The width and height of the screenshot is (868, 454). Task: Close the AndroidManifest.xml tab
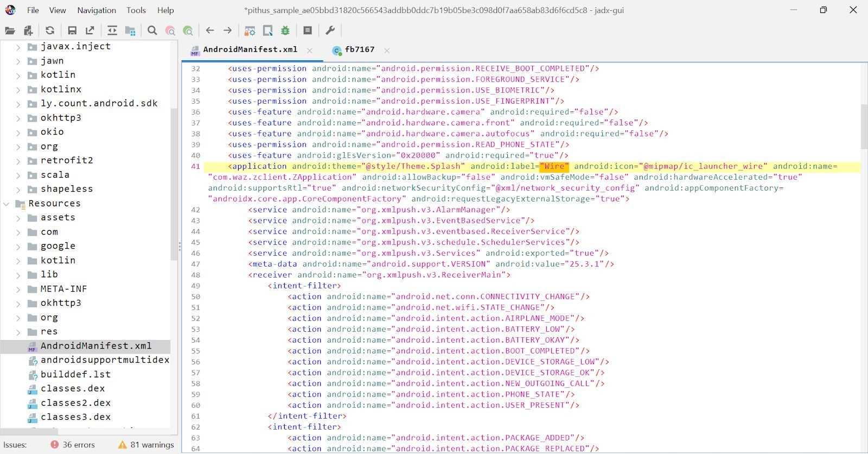[310, 51]
